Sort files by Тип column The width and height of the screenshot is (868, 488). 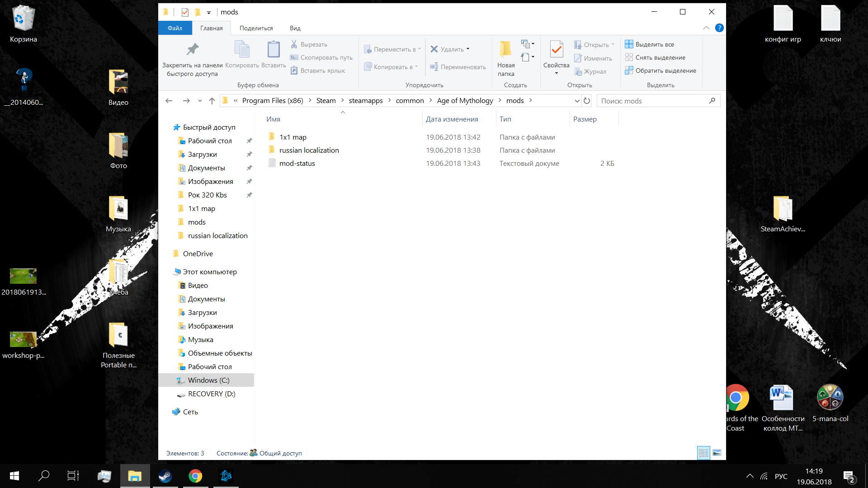tap(533, 119)
